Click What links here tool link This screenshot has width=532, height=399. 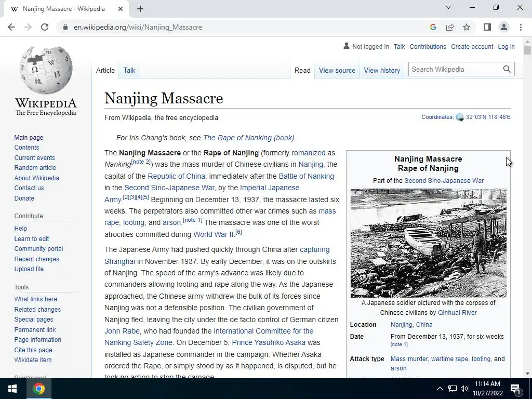[36, 299]
